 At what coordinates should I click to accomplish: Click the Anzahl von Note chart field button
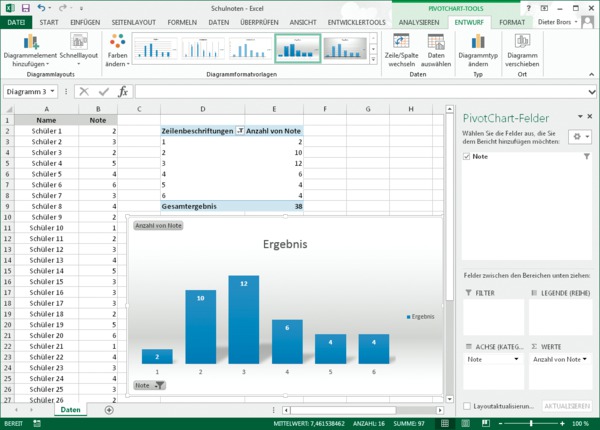pos(158,226)
